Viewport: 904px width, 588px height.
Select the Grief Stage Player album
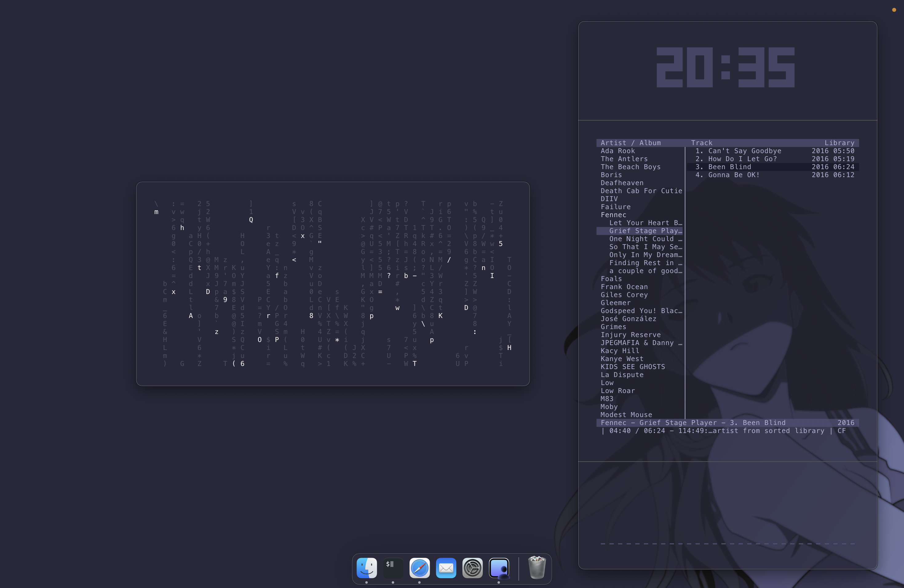(x=645, y=231)
